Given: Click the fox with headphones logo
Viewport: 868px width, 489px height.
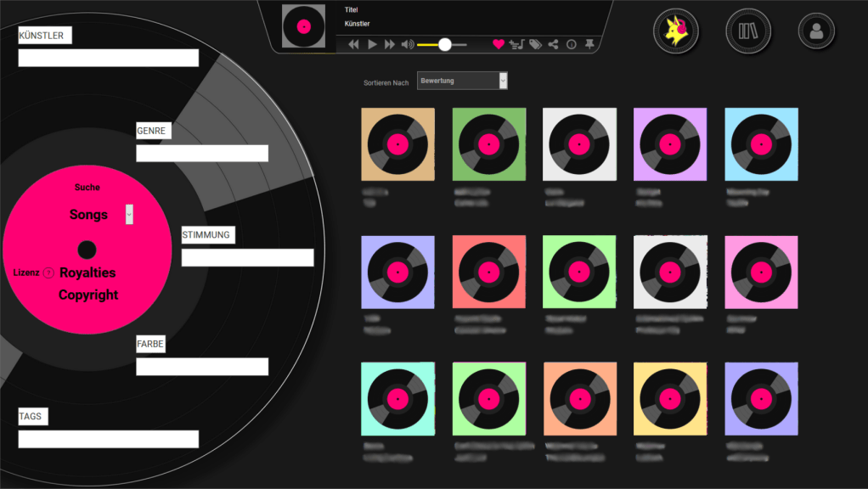Looking at the screenshot, I should (676, 31).
